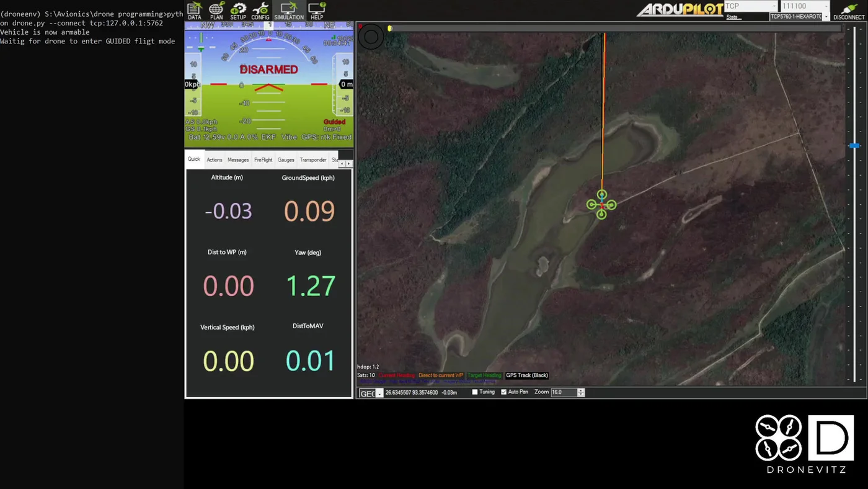
Task: Click the DistToMAV value 0.01
Action: point(310,361)
